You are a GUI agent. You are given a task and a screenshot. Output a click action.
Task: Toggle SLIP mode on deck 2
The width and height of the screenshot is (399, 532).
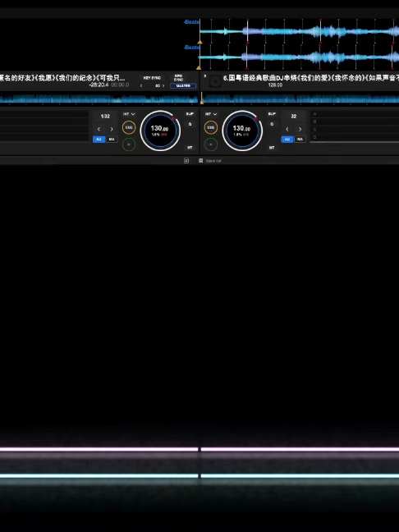click(x=272, y=114)
